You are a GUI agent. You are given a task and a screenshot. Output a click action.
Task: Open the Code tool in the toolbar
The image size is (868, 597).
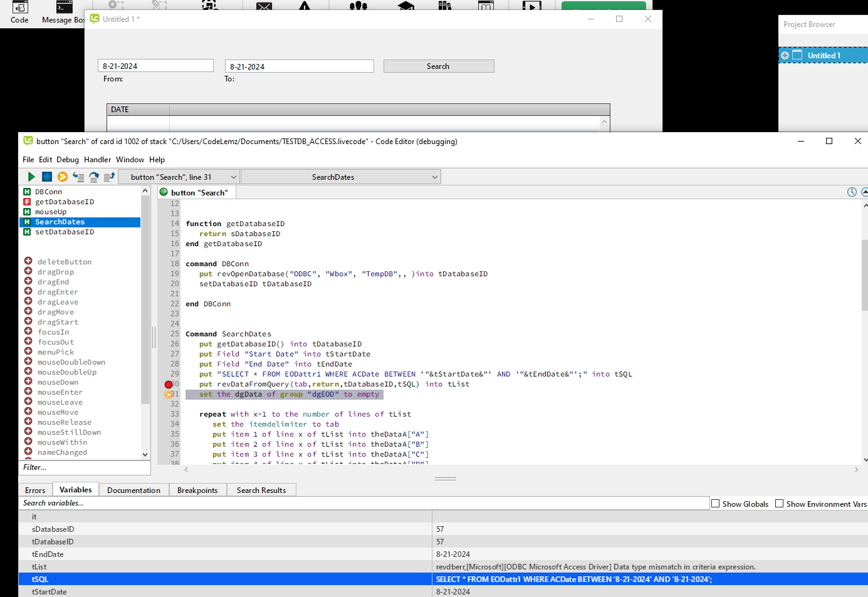tap(19, 13)
